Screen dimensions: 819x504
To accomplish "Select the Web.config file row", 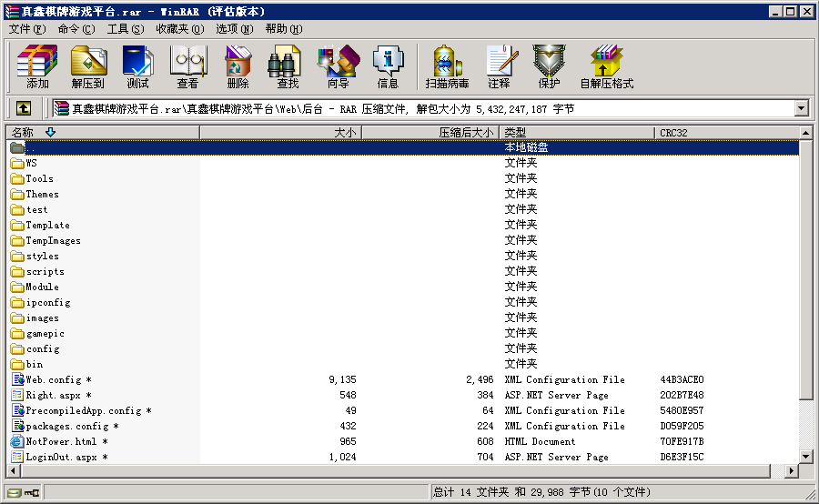I will coord(53,379).
